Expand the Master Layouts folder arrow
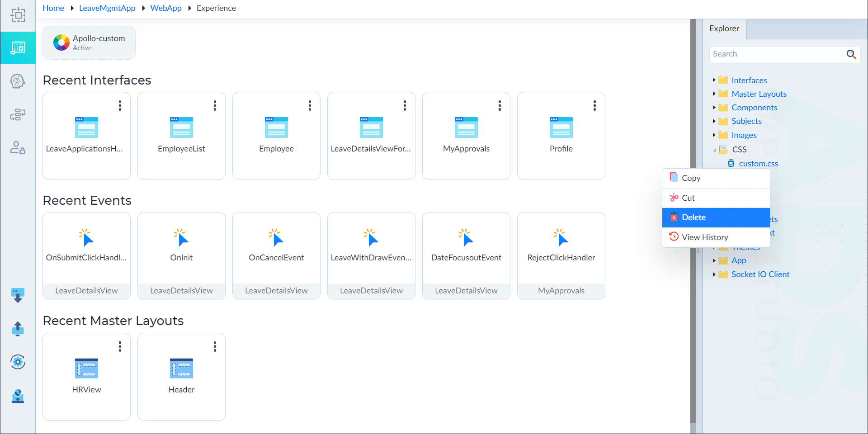Image resolution: width=868 pixels, height=434 pixels. click(714, 94)
